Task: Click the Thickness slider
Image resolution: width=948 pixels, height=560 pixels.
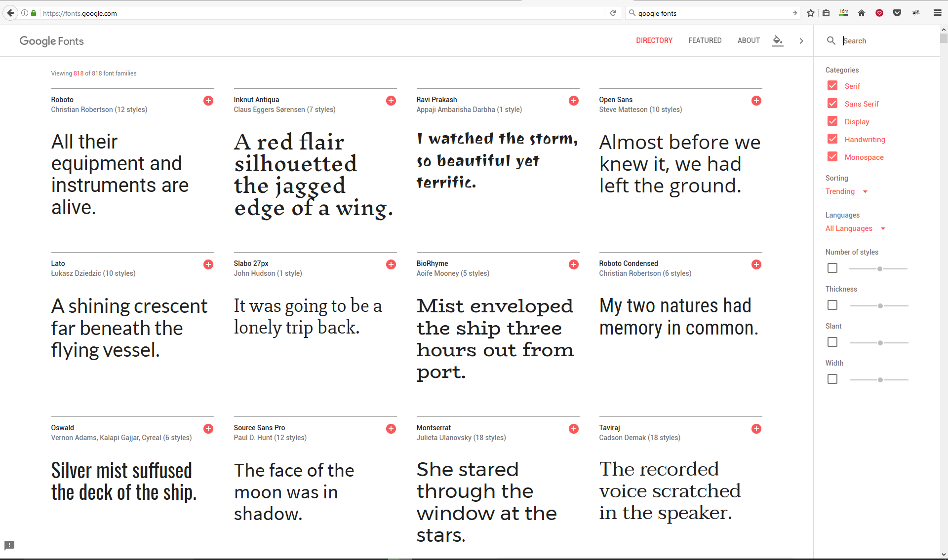Action: (878, 306)
